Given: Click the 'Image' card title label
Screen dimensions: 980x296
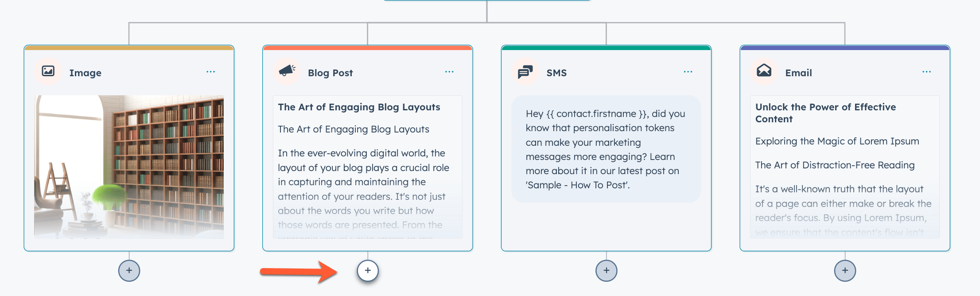Looking at the screenshot, I should tap(85, 73).
